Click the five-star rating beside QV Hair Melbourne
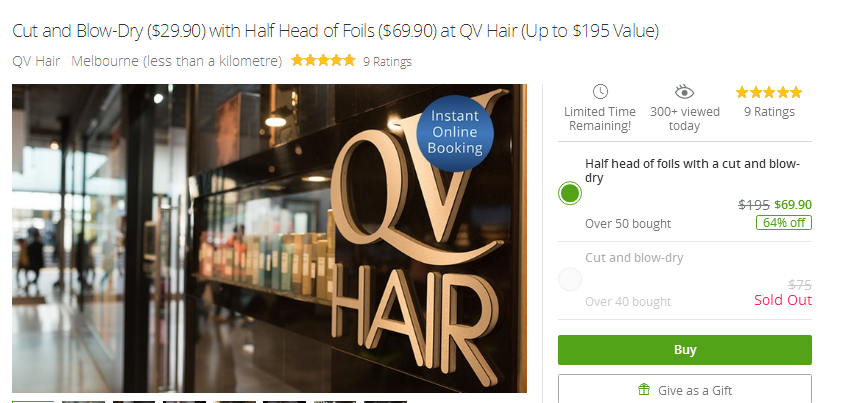844x403 pixels. (x=323, y=60)
